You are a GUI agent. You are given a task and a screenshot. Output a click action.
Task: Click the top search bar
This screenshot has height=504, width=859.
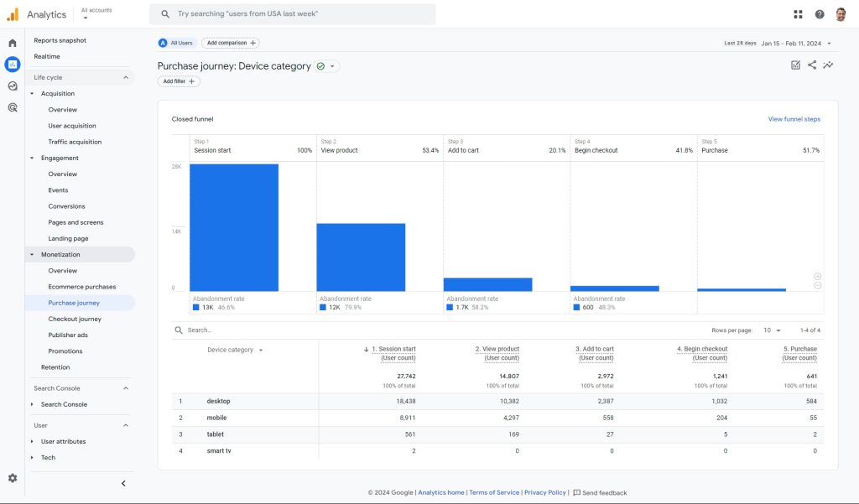click(x=293, y=14)
